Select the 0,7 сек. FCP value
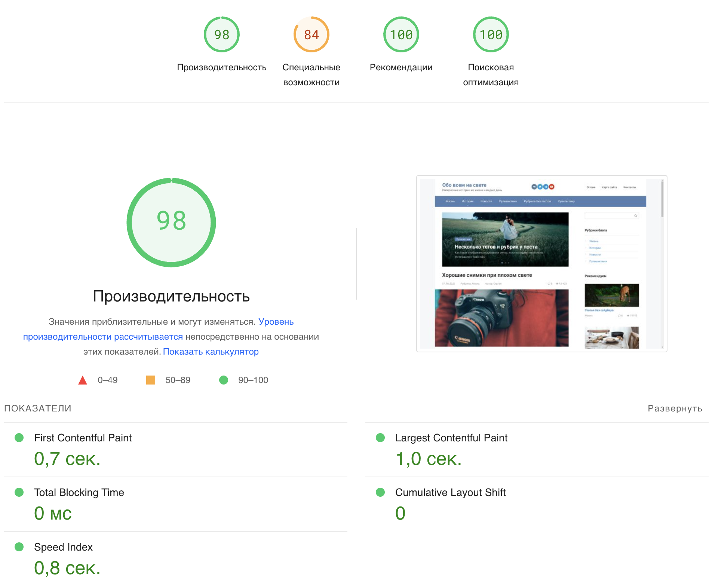 [x=67, y=459]
